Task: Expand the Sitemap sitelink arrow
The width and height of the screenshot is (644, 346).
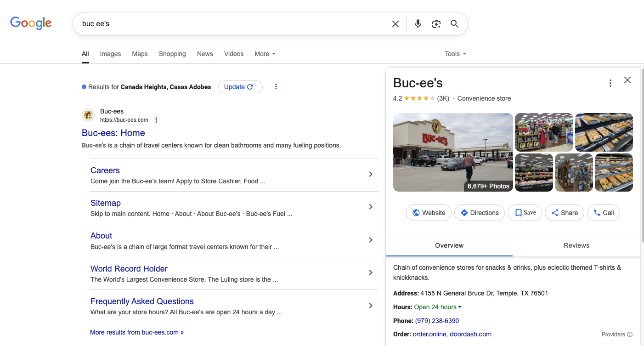Action: [371, 207]
